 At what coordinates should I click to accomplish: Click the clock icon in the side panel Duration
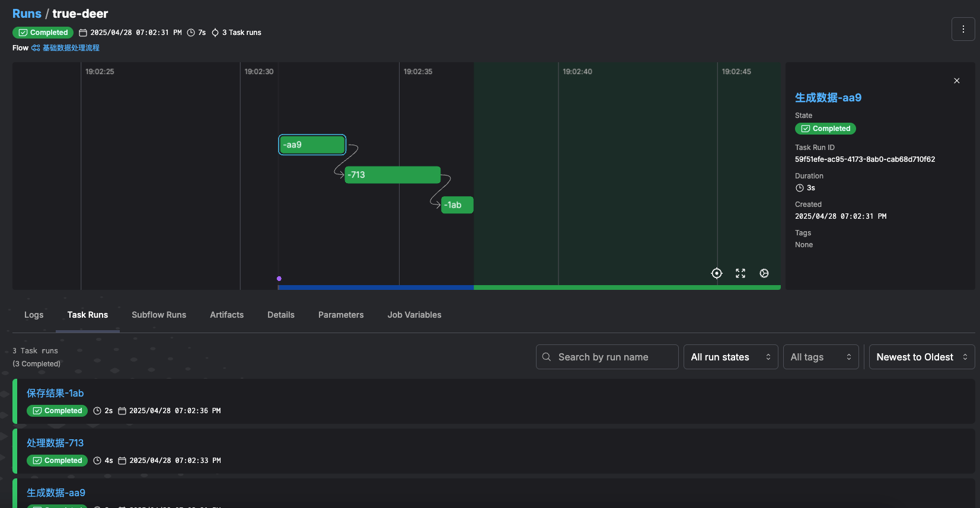pos(800,188)
